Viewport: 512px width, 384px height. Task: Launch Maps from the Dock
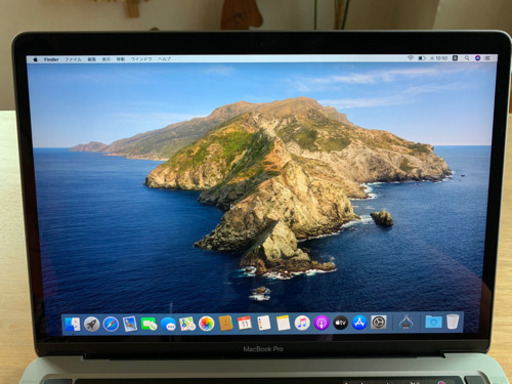click(x=187, y=323)
